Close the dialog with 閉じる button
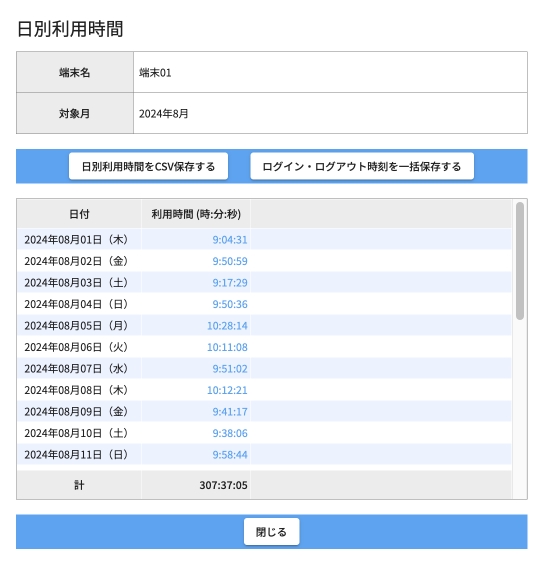The image size is (544, 566). [271, 532]
